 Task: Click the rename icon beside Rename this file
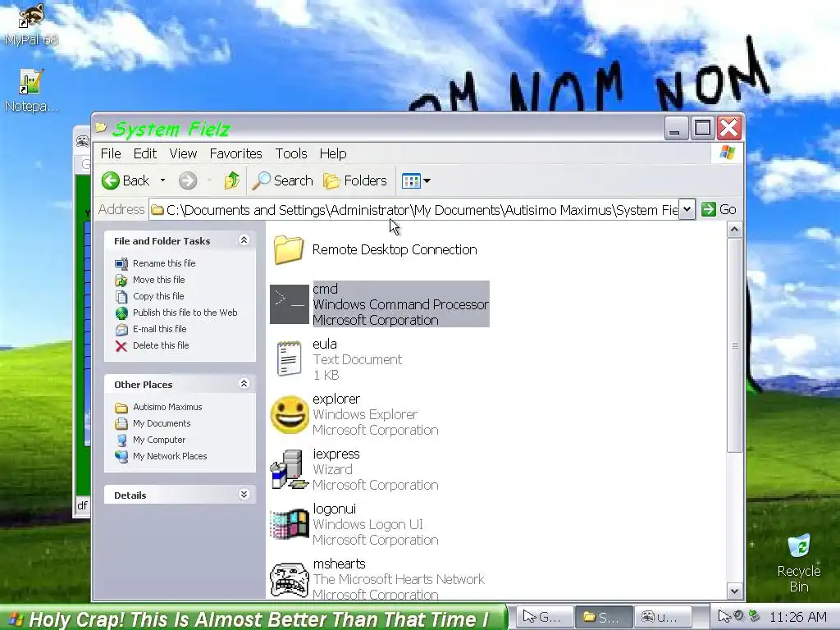pyautogui.click(x=121, y=263)
